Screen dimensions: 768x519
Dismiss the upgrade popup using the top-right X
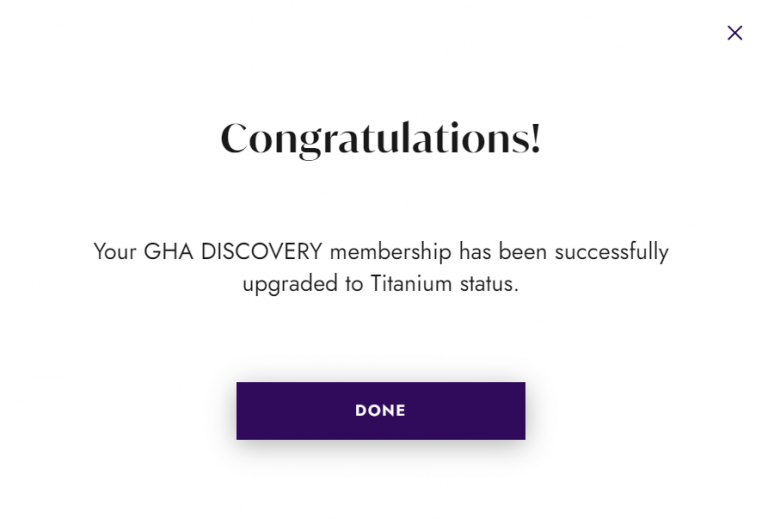point(735,33)
